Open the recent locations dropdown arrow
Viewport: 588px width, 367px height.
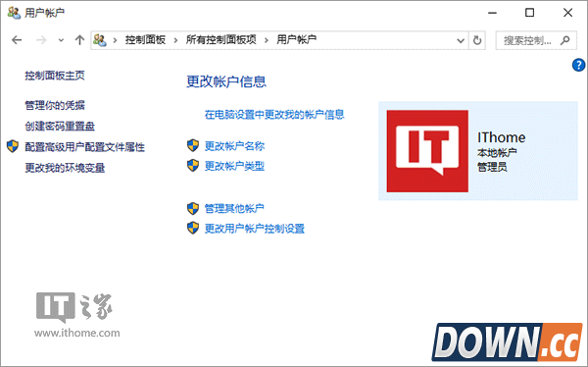61,40
